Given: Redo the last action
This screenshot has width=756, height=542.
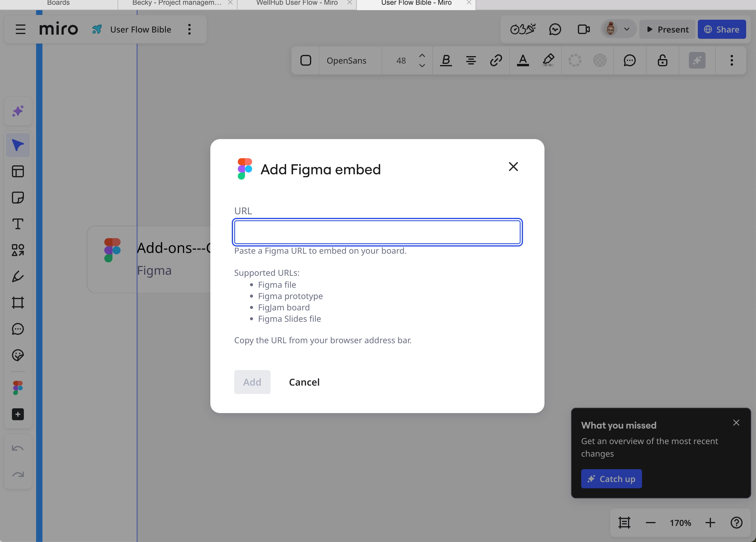Looking at the screenshot, I should [18, 474].
